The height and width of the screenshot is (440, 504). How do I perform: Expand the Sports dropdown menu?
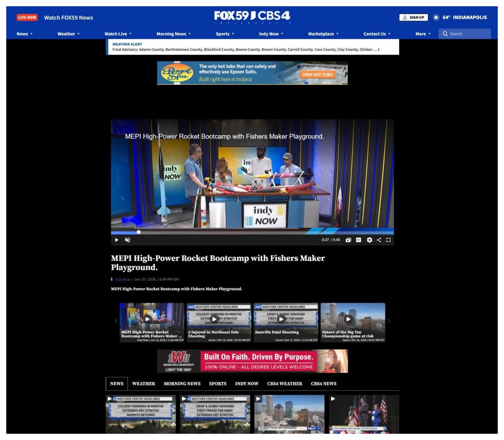225,34
